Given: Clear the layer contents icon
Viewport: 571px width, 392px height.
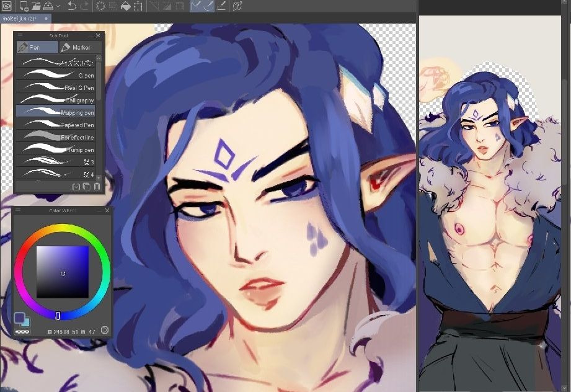Looking at the screenshot, I should click(100, 6).
